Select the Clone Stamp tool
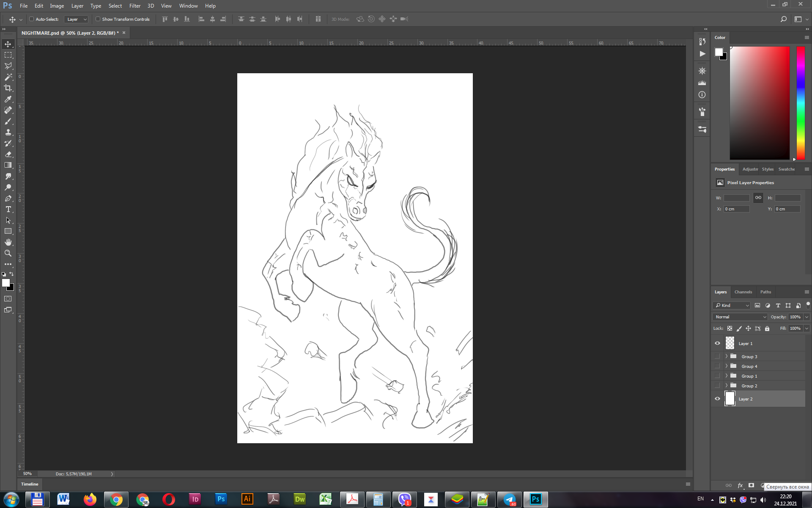 [x=8, y=132]
